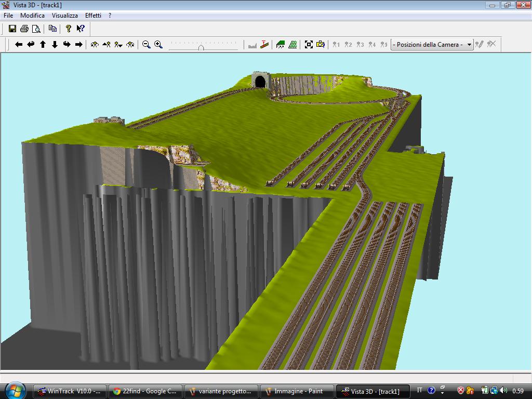Lower the camera tripod
This screenshot has height=399, width=532.
coord(118,45)
